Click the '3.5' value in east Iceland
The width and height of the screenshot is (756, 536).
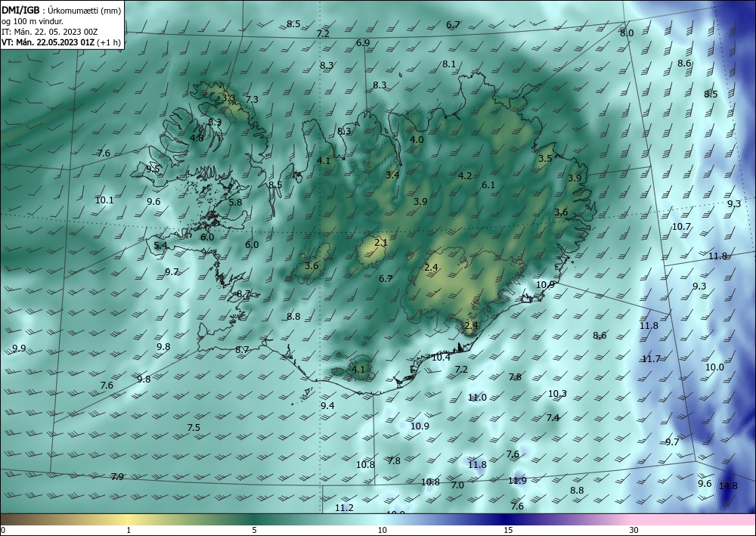tap(545, 159)
